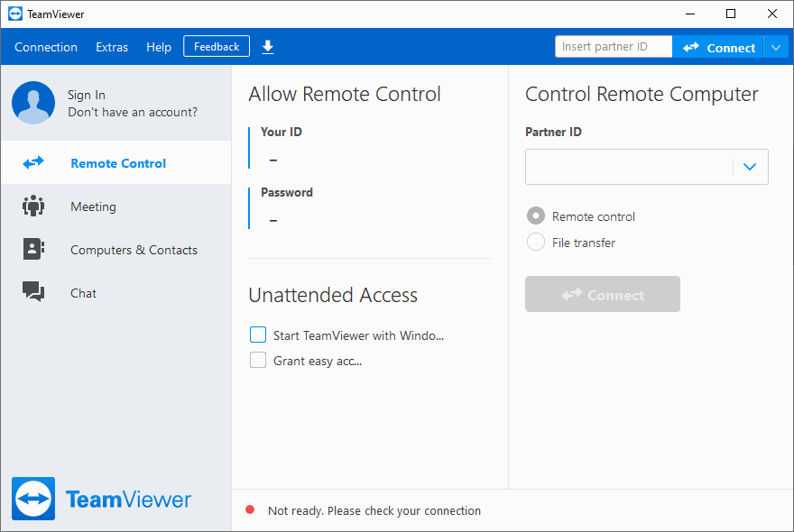This screenshot has width=794, height=532.
Task: Focus the Insert partner ID field
Action: 614,47
